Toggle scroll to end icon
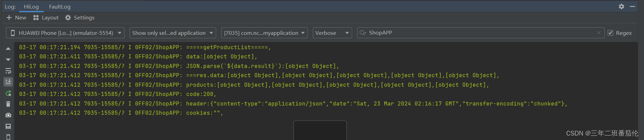Image resolution: width=644 pixels, height=140 pixels. pyautogui.click(x=8, y=82)
